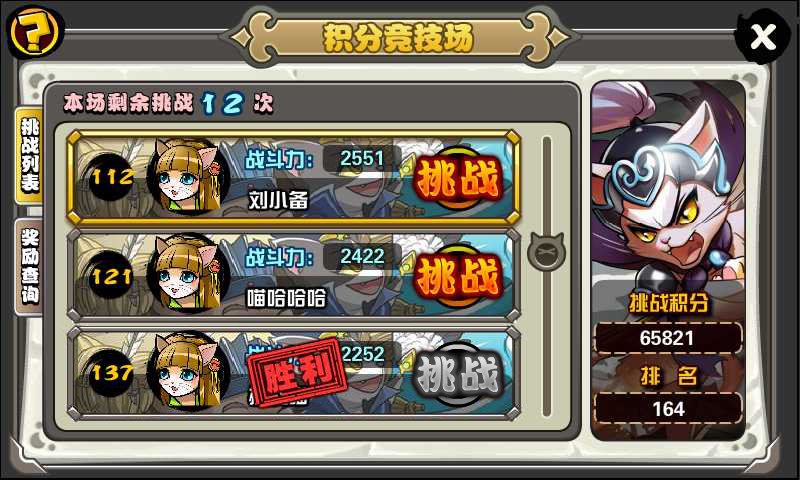800x480 pixels.
Task: Click the rank badge showing 121
Action: pyautogui.click(x=111, y=275)
